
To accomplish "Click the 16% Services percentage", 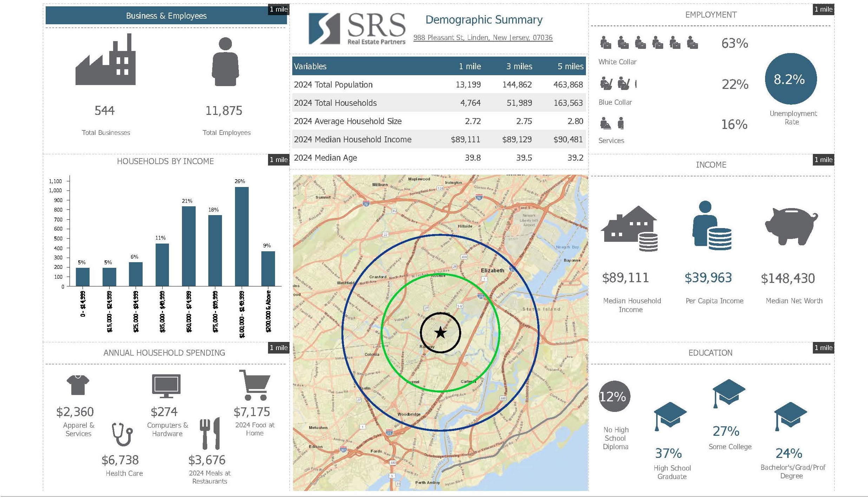I will coord(734,124).
